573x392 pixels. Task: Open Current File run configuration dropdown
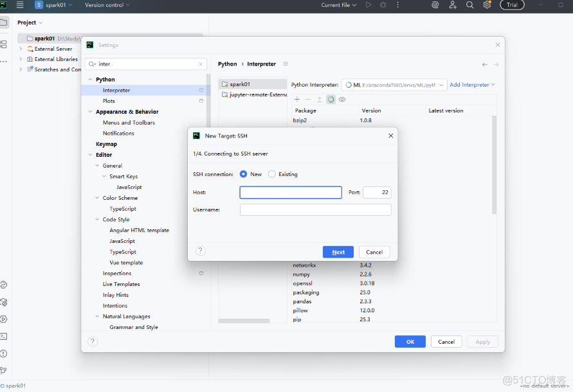pos(339,4)
